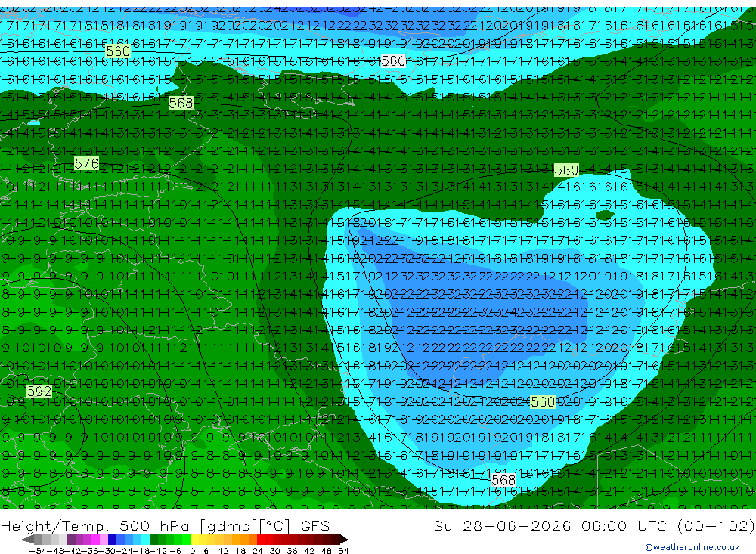Select the forecast date 'Su 28-06-2026 06:00 UTC'
The height and width of the screenshot is (554, 756).
pos(550,525)
